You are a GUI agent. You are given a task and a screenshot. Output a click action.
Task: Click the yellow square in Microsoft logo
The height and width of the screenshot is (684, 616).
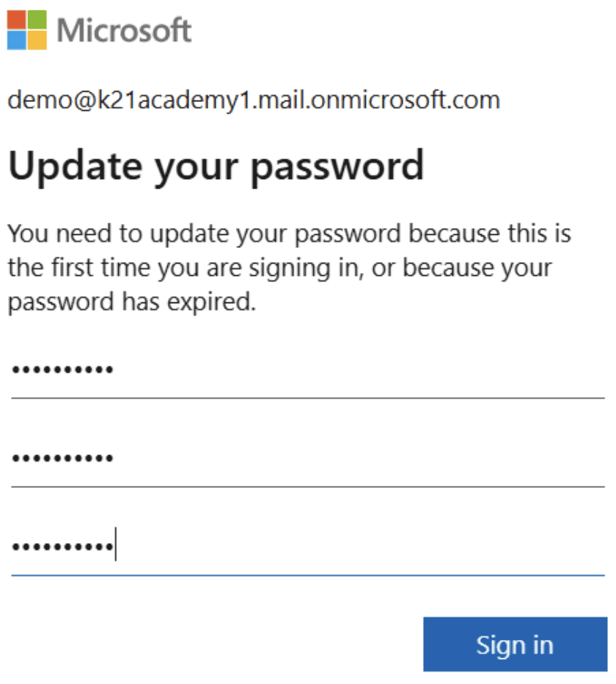[x=37, y=40]
